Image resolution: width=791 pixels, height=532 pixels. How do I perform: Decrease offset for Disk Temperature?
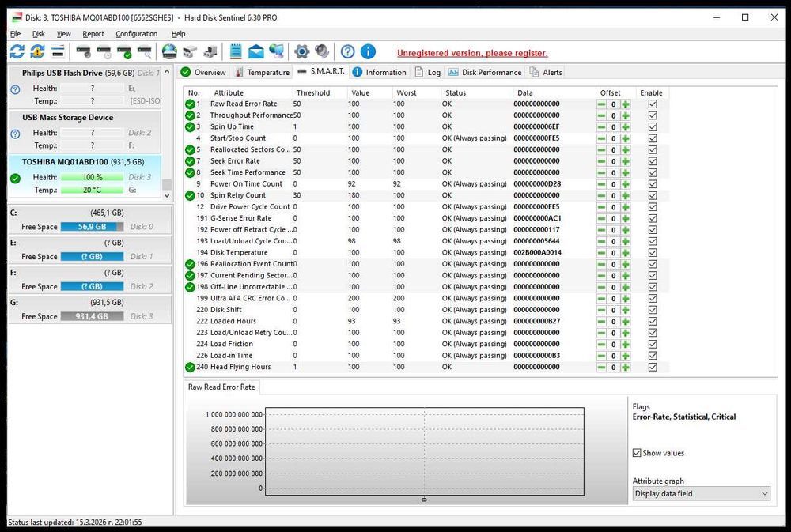[601, 253]
